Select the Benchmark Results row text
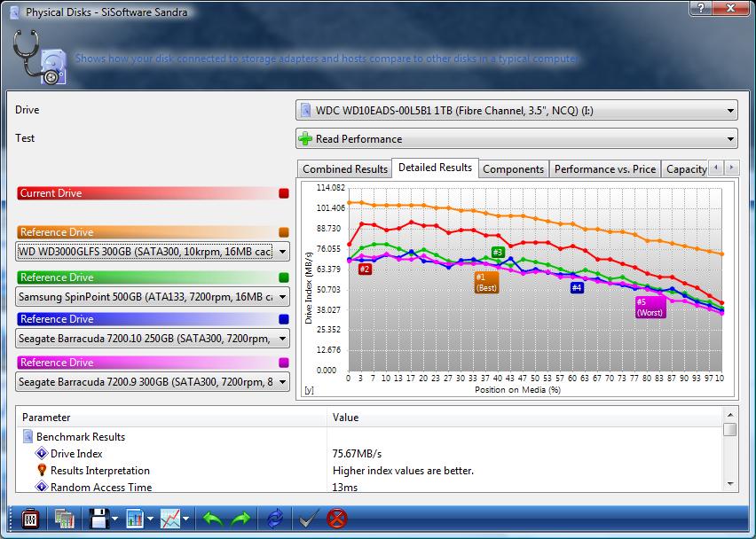756x539 pixels. (x=81, y=437)
